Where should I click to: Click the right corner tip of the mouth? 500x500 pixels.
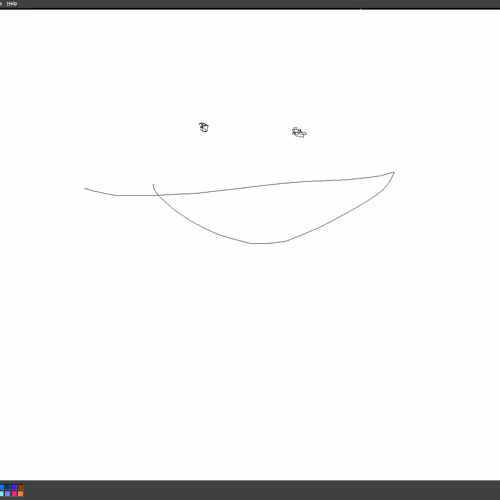coord(394,173)
